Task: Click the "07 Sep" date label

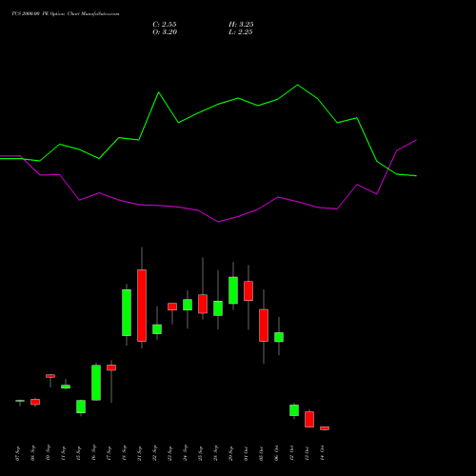Action: pos(18,453)
